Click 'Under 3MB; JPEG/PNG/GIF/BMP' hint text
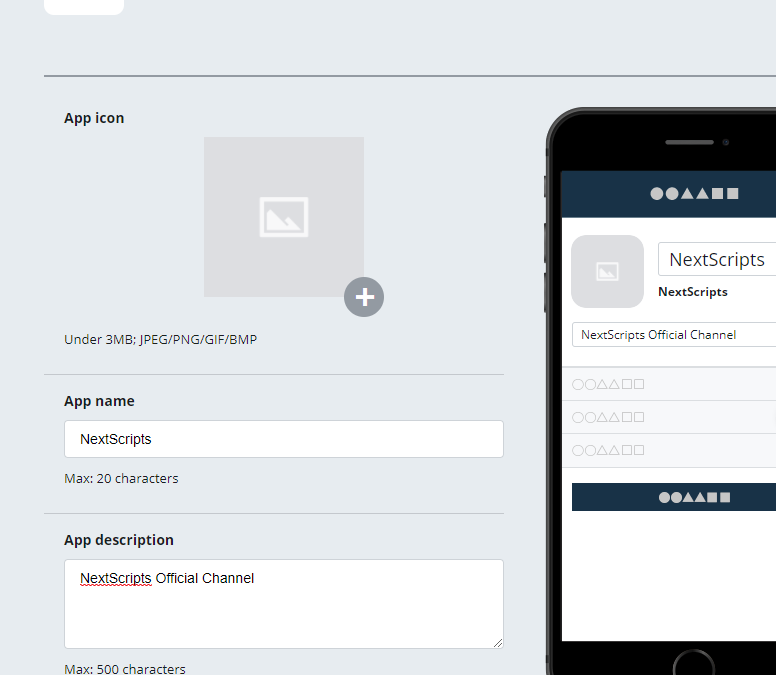The width and height of the screenshot is (776, 675). point(161,339)
